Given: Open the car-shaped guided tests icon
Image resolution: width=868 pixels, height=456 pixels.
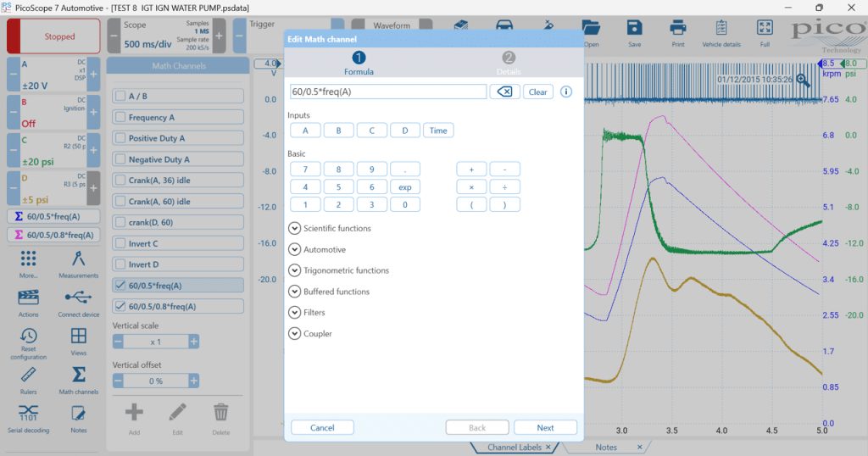Looking at the screenshot, I should (x=504, y=25).
